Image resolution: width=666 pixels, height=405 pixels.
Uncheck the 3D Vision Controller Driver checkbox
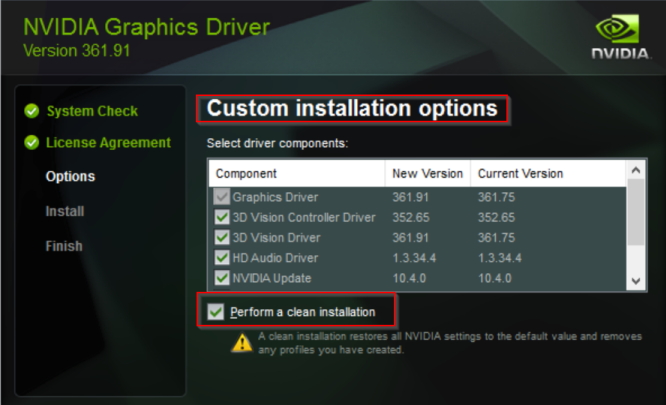(x=222, y=217)
